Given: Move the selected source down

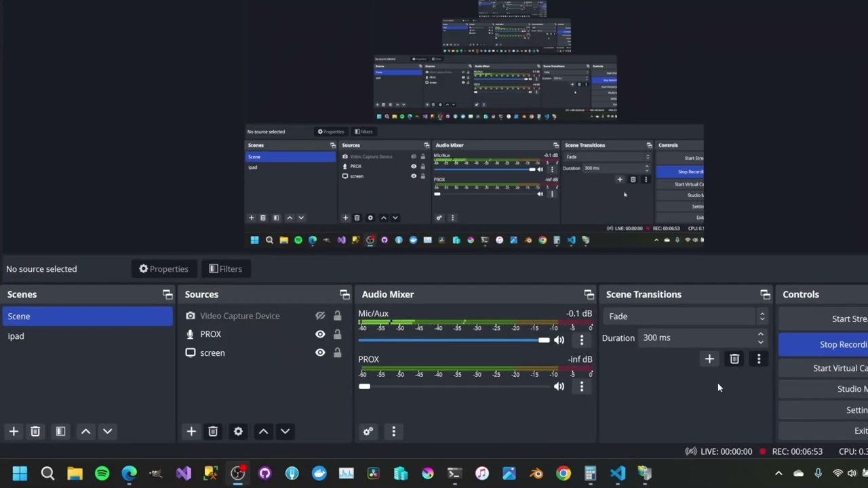Looking at the screenshot, I should point(285,431).
